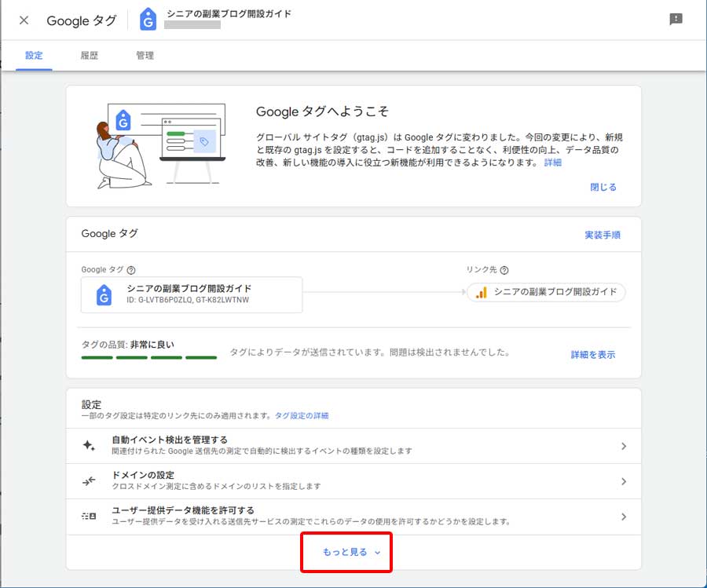Open the feedback alert icon top right
The image size is (707, 588).
[x=676, y=19]
